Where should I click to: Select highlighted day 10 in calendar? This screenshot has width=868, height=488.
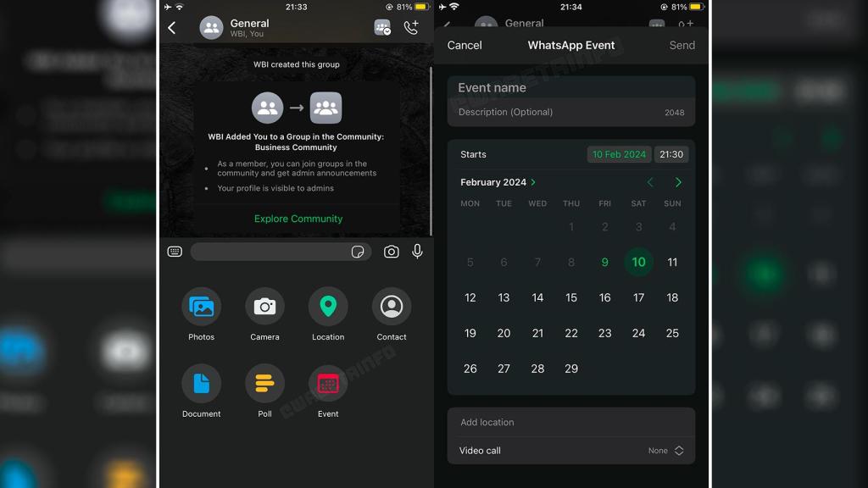tap(638, 263)
